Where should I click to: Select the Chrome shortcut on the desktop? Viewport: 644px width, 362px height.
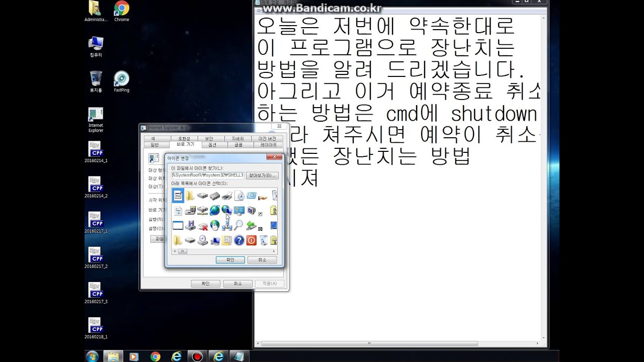[x=121, y=12]
